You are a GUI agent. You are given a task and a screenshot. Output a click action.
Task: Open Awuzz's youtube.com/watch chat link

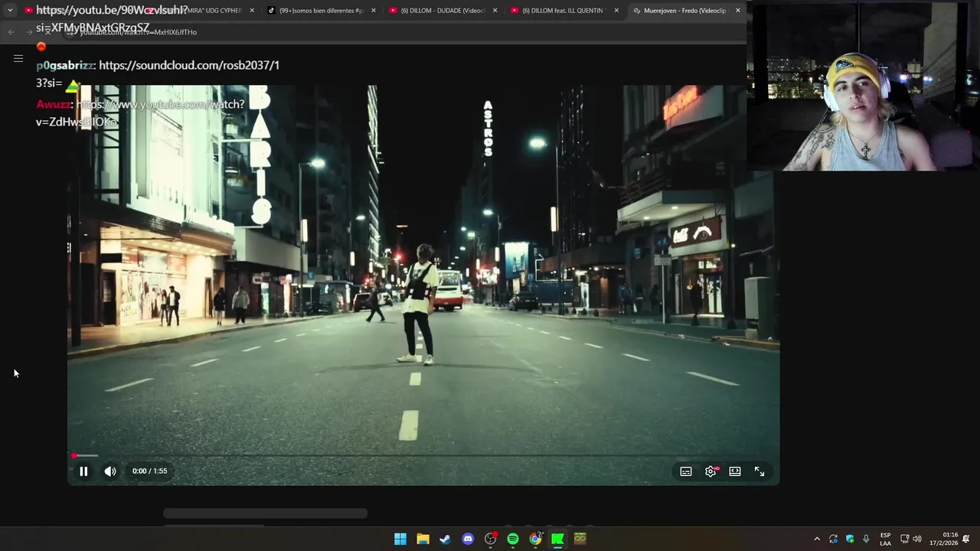coord(161,104)
